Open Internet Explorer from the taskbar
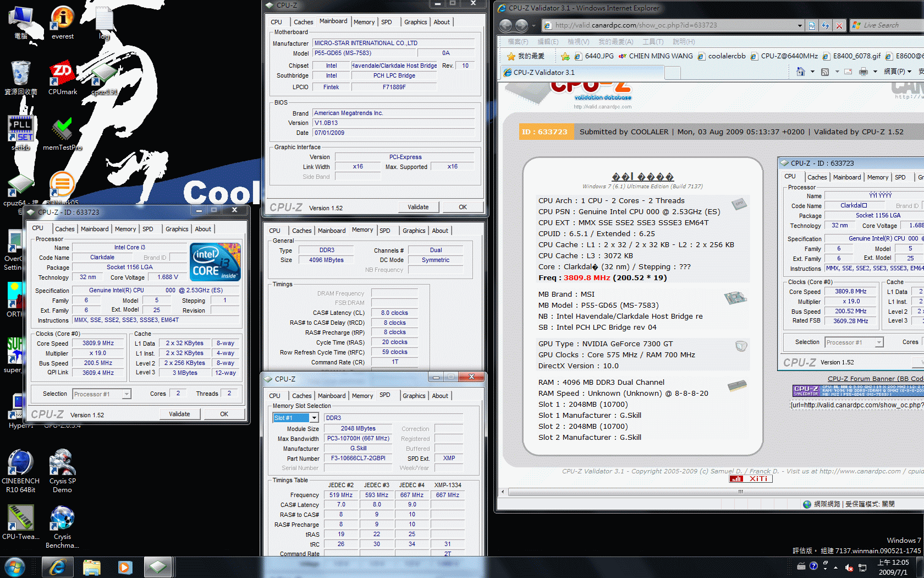 (57, 567)
